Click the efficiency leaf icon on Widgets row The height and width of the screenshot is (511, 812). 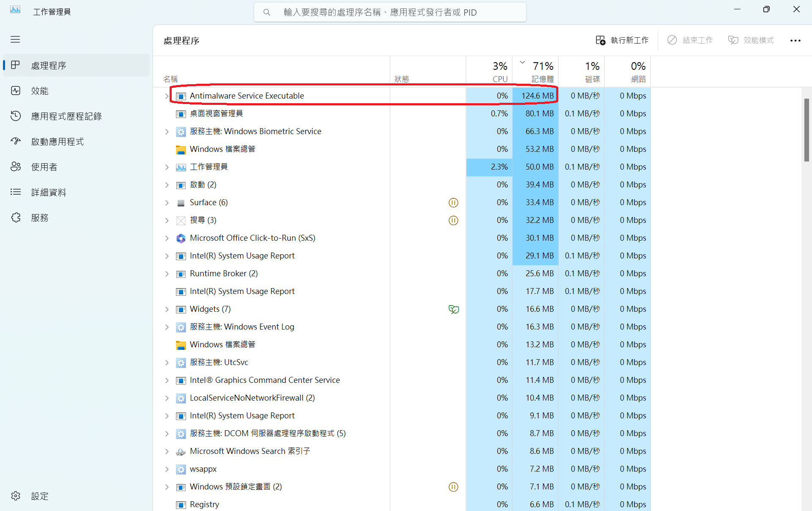click(x=453, y=309)
